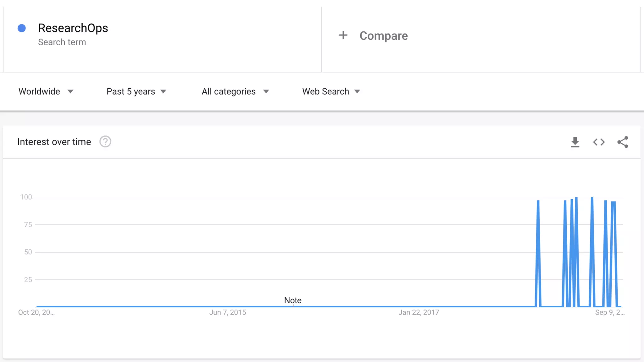The height and width of the screenshot is (362, 644).
Task: Edit the ResearchOps search term
Action: tap(73, 28)
